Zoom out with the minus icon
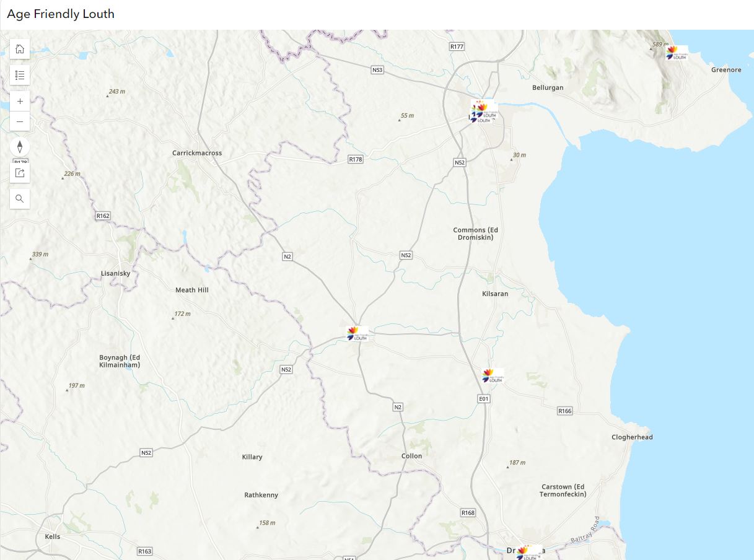This screenshot has height=560, width=754. tap(20, 121)
